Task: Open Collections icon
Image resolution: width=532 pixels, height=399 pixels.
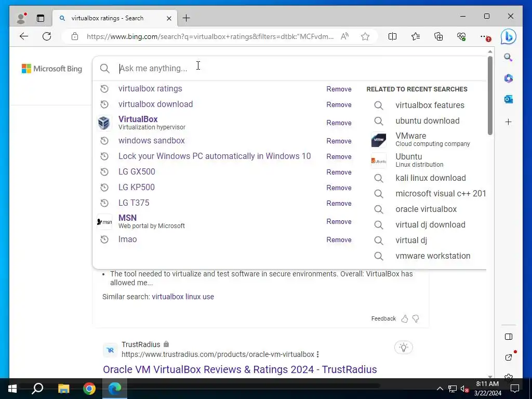Action: (x=438, y=36)
